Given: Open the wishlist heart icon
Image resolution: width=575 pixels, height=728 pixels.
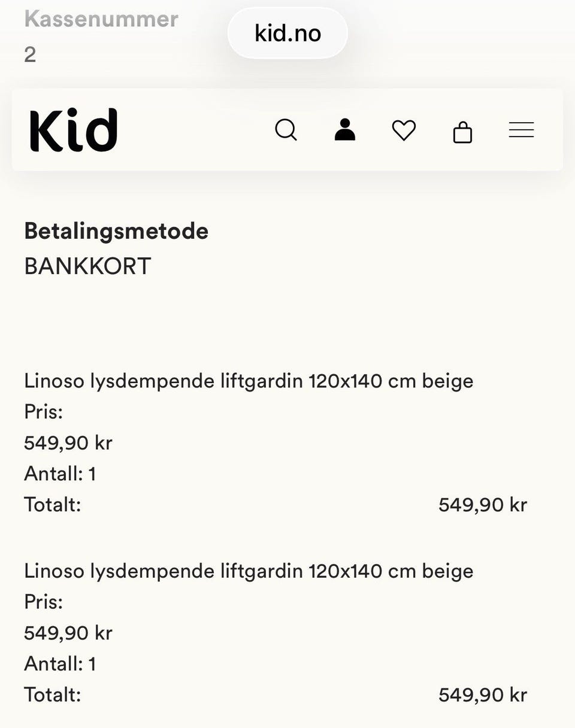Looking at the screenshot, I should click(404, 131).
